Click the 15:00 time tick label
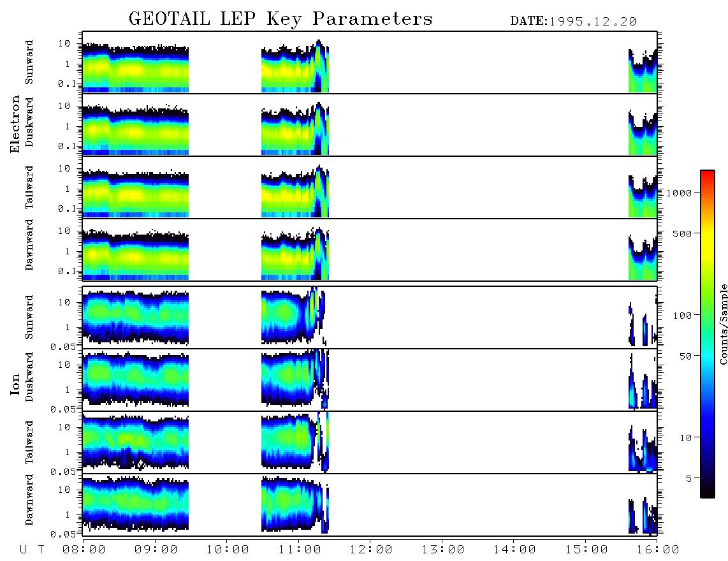 [586, 550]
